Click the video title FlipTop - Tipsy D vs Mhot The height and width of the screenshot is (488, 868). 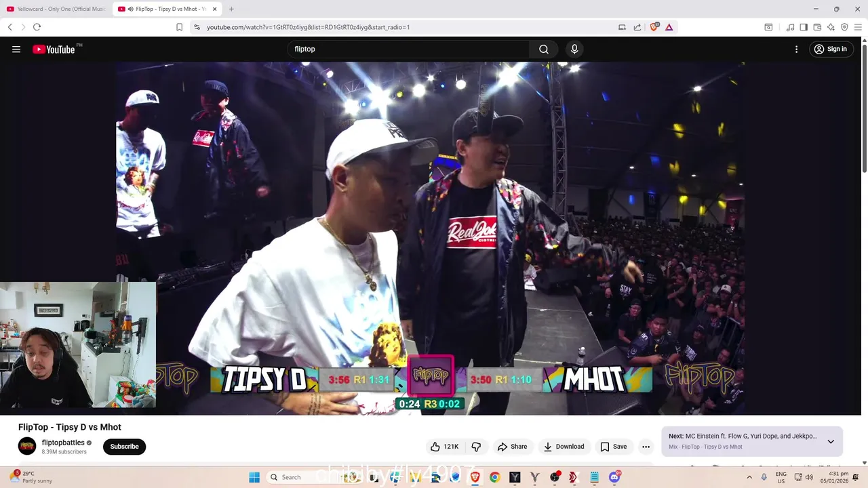click(70, 427)
